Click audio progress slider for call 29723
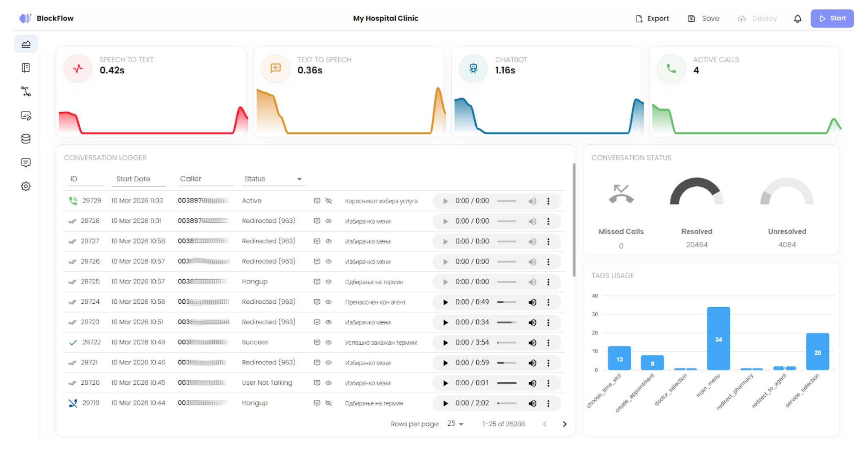 [507, 322]
